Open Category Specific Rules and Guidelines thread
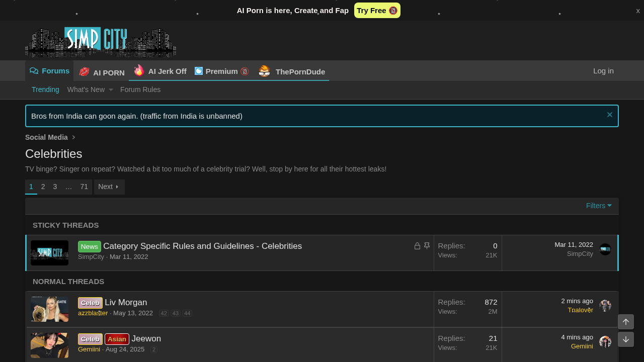This screenshot has width=644, height=362. 202,246
